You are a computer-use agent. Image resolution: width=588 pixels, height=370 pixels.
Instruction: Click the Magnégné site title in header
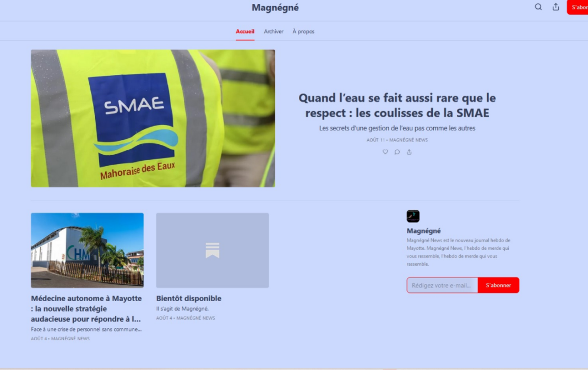tap(275, 8)
